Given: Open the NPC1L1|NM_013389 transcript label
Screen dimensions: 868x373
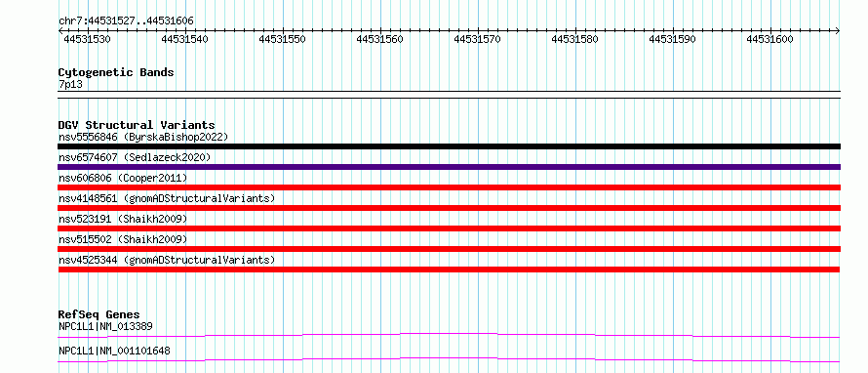Looking at the screenshot, I should click(105, 326).
